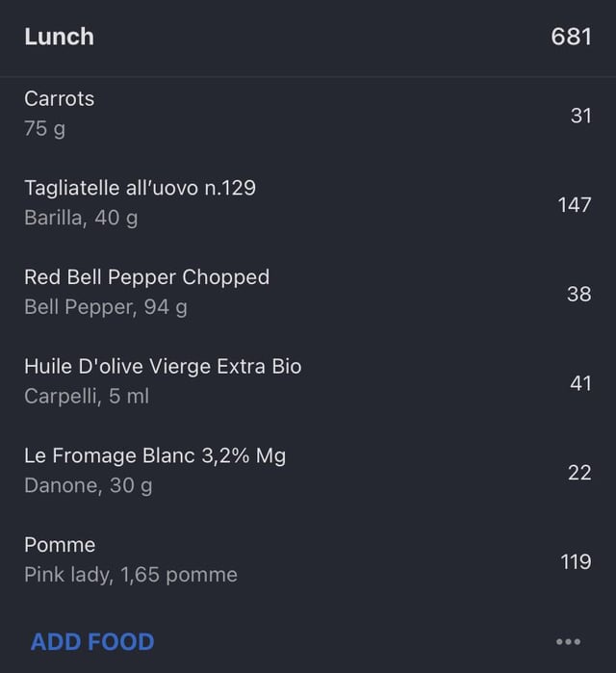Select the Tagliatelle all'uovo n.129 entry
The height and width of the screenshot is (673, 616).
[x=308, y=203]
